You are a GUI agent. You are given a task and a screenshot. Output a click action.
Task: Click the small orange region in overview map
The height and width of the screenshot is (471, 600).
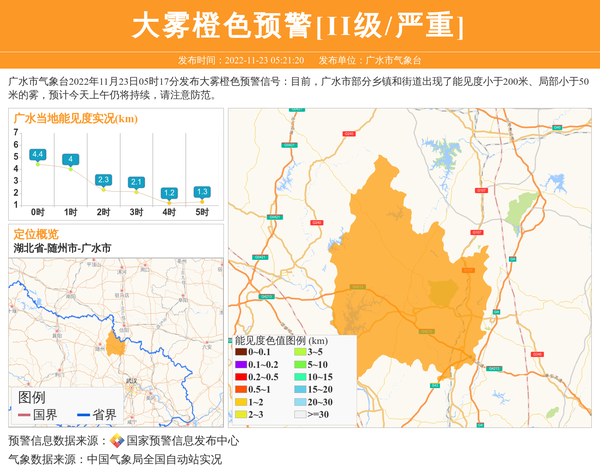(115, 342)
